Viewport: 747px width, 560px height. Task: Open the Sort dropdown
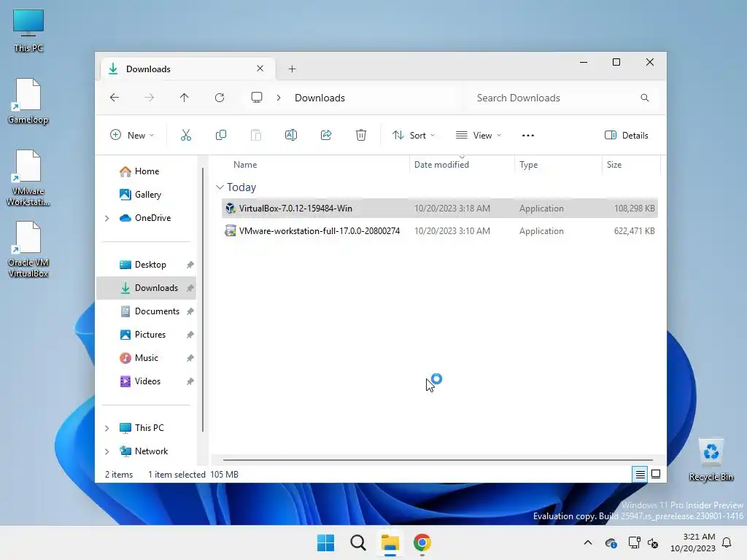(x=414, y=135)
